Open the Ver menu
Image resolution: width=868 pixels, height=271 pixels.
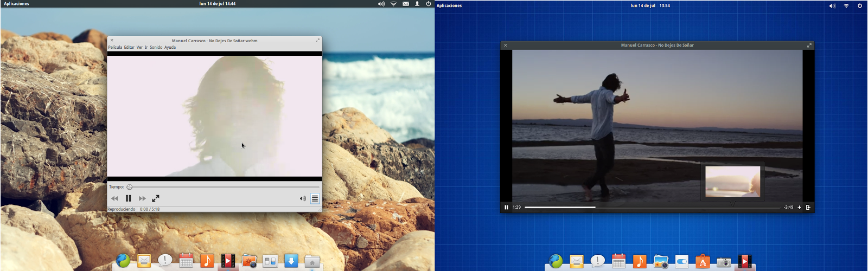[139, 47]
